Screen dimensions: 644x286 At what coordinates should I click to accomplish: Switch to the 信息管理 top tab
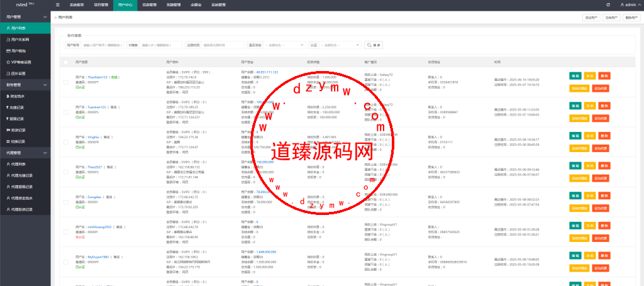150,5
